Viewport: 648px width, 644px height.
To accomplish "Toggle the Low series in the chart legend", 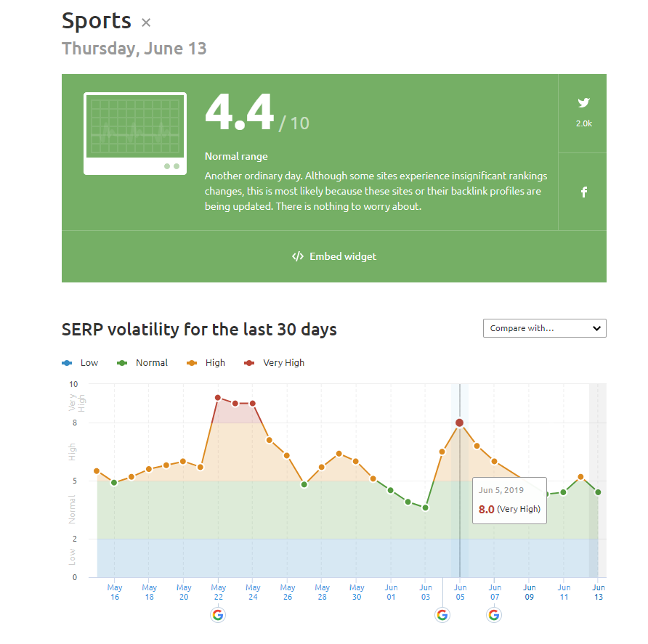I will (x=80, y=362).
